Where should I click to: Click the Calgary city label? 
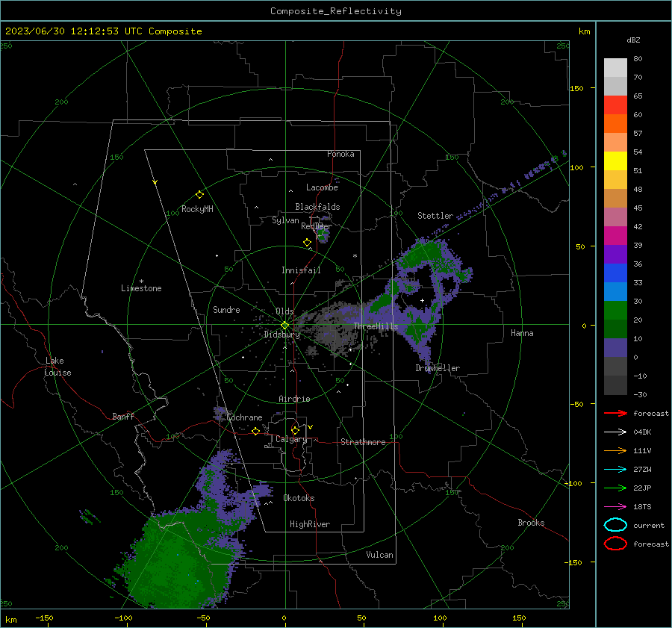pyautogui.click(x=291, y=439)
